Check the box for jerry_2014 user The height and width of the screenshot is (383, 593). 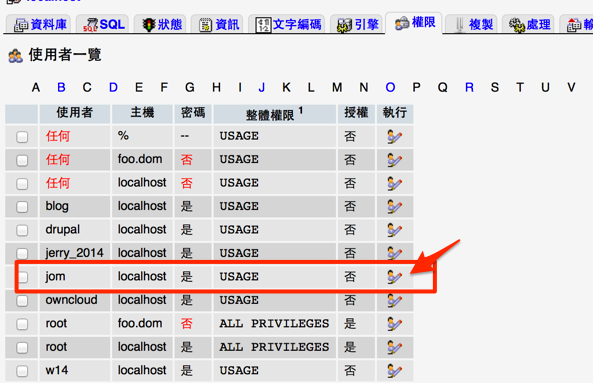point(22,253)
